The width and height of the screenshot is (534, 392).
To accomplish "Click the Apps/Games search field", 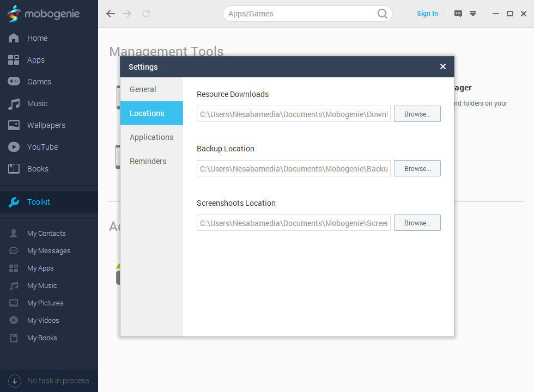I will point(300,14).
